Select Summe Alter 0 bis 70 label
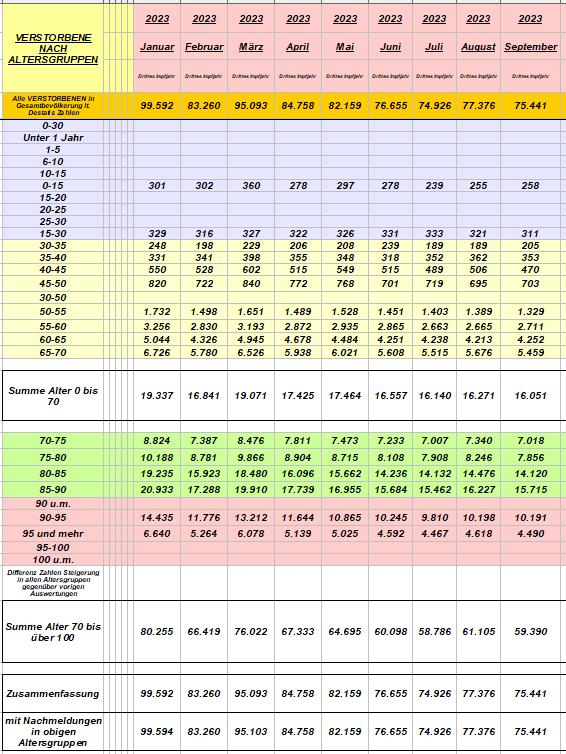Viewport: 566px width, 754px height. (53, 396)
